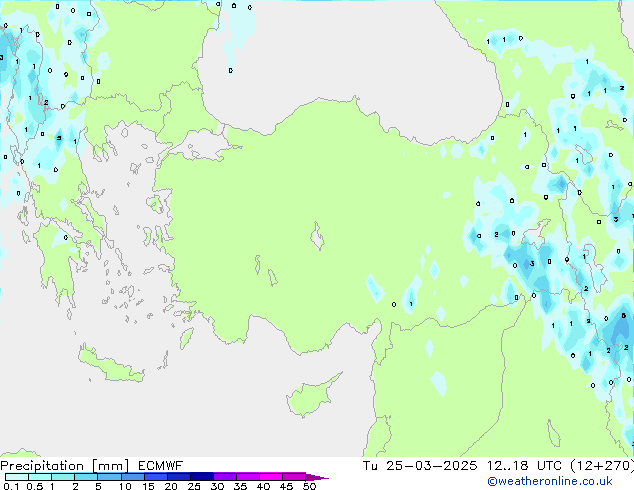Click the 0.1–0.5 mm legend color swatch
This screenshot has width=634, height=490.
pyautogui.click(x=17, y=477)
